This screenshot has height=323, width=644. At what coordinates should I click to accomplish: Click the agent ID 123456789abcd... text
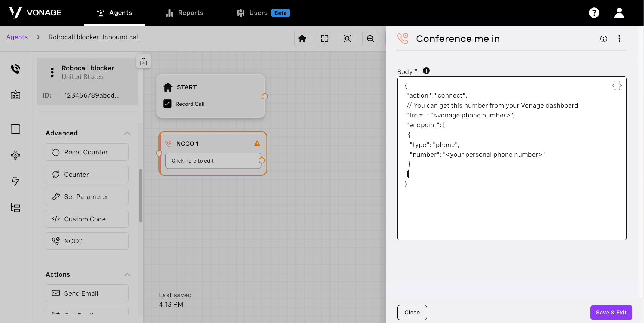point(92,95)
